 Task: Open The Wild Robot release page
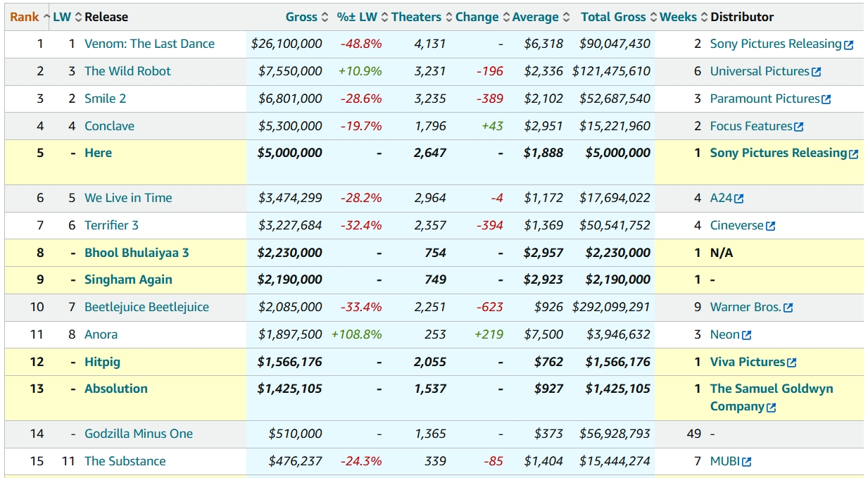(127, 71)
